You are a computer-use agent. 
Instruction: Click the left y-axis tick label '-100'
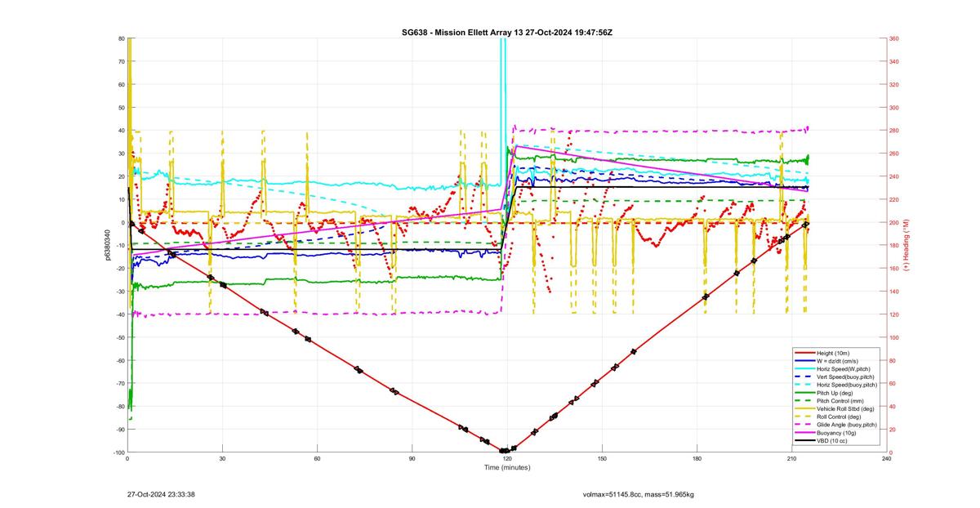[x=118, y=452]
